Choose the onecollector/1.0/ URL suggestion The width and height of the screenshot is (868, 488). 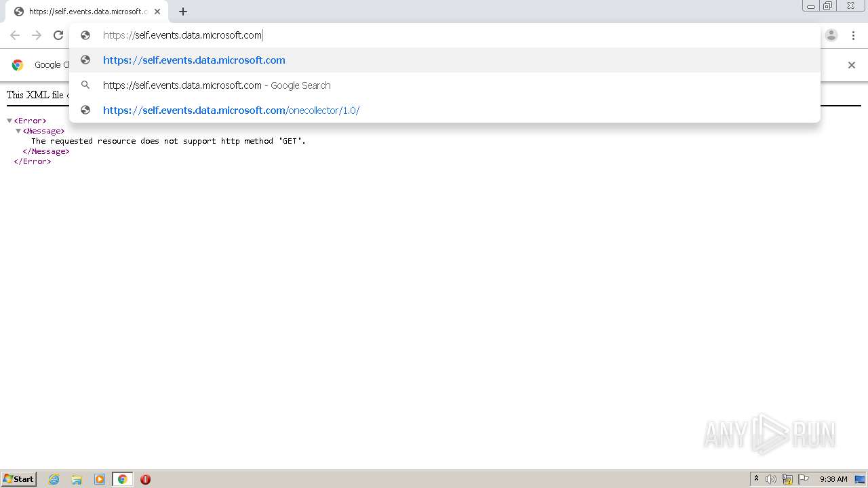pyautogui.click(x=445, y=110)
